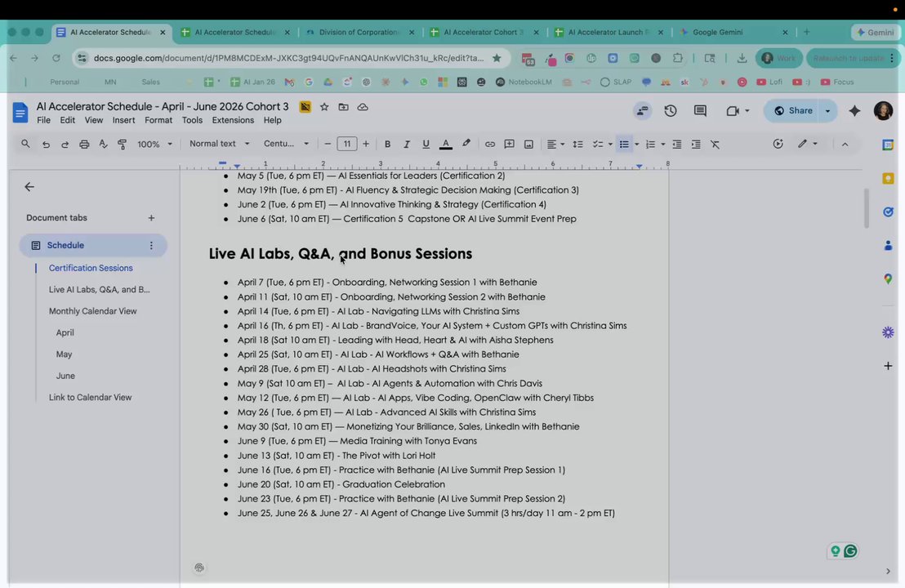Toggle underline formatting
The width and height of the screenshot is (905, 588).
tap(426, 145)
